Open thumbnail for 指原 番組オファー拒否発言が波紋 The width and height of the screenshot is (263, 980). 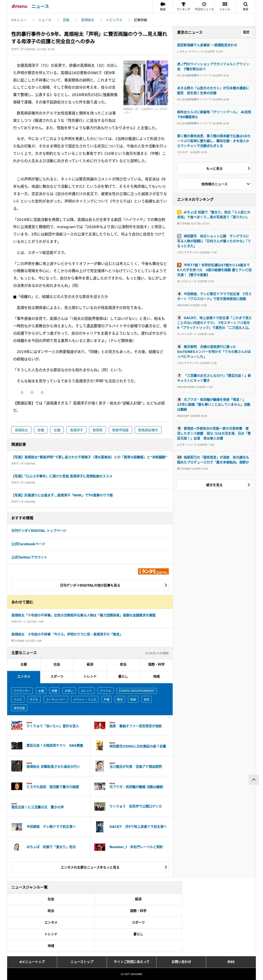pyautogui.click(x=100, y=725)
